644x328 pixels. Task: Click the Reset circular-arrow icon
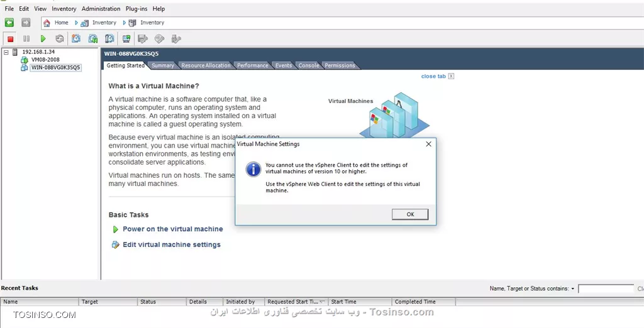(x=60, y=38)
